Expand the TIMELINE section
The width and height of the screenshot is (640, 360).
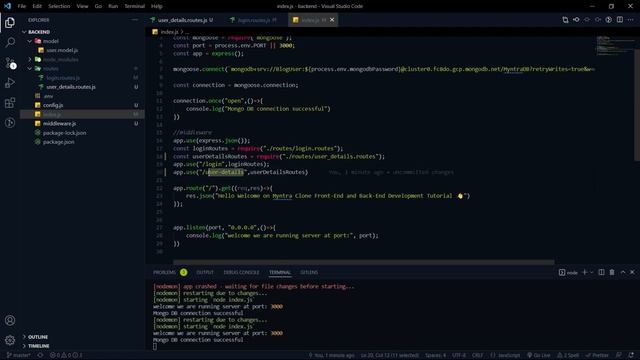click(x=38, y=346)
